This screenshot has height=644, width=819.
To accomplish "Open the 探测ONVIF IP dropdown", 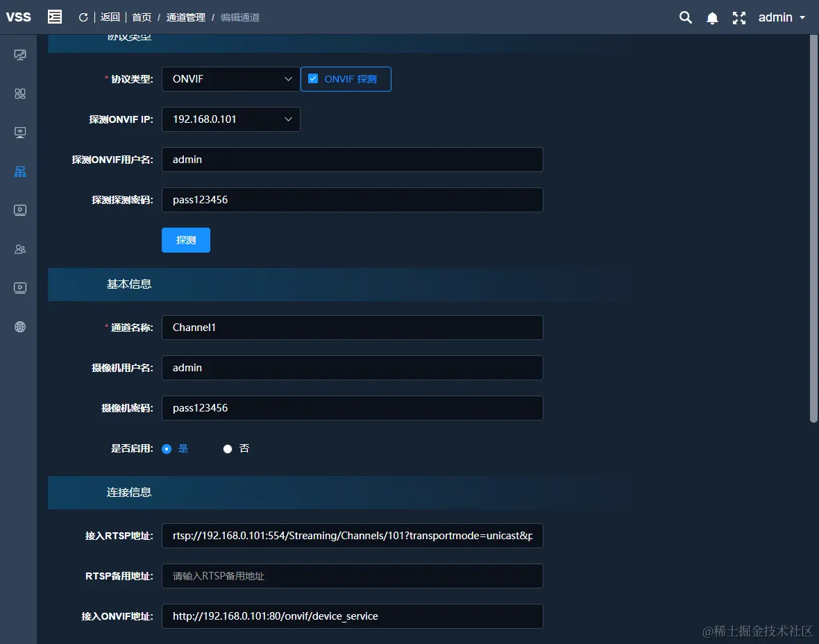I will click(x=231, y=119).
